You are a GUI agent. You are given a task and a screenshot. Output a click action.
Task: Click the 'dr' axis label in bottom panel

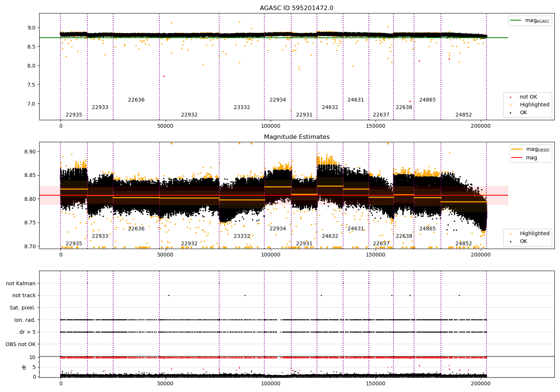(24, 367)
